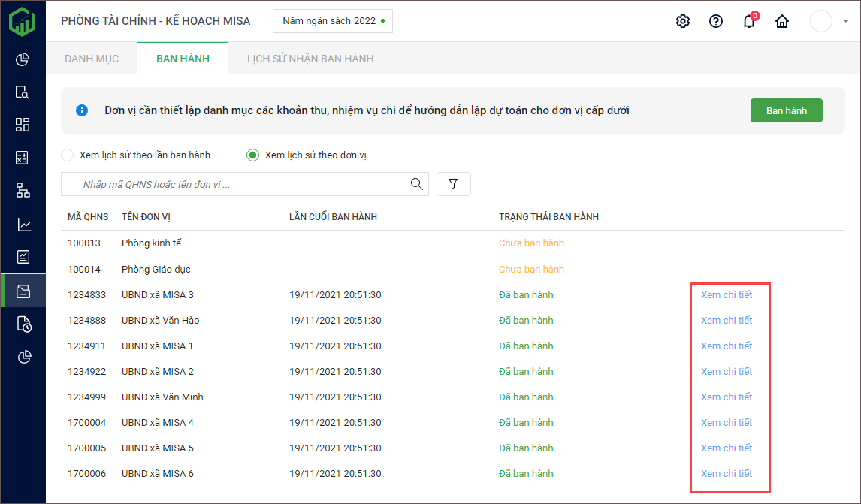Select the Phòng Giáo dục row name

(x=156, y=269)
